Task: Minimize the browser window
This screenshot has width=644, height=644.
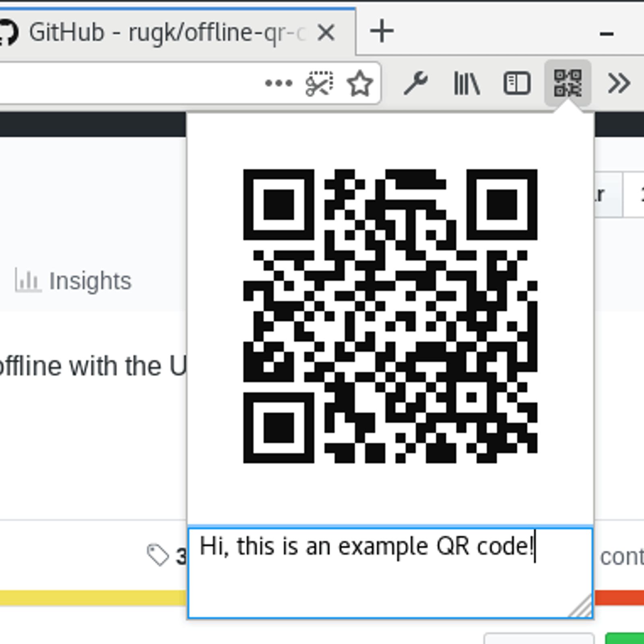Action: point(607,34)
